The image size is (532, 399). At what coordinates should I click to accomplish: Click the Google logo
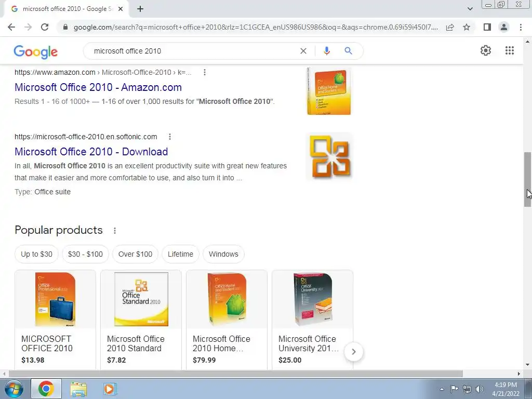pos(36,51)
